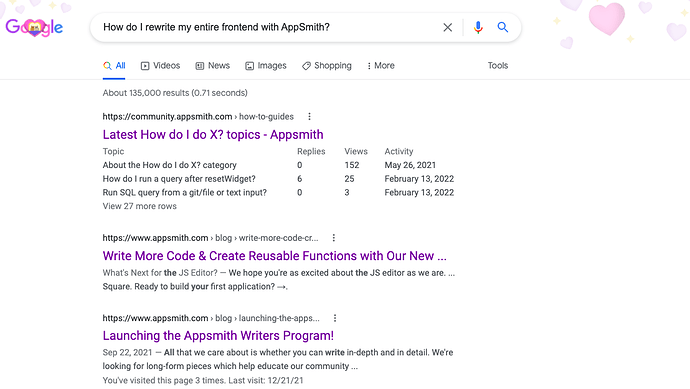Image resolution: width=690 pixels, height=389 pixels.
Task: Switch to the News tab
Action: tap(213, 66)
